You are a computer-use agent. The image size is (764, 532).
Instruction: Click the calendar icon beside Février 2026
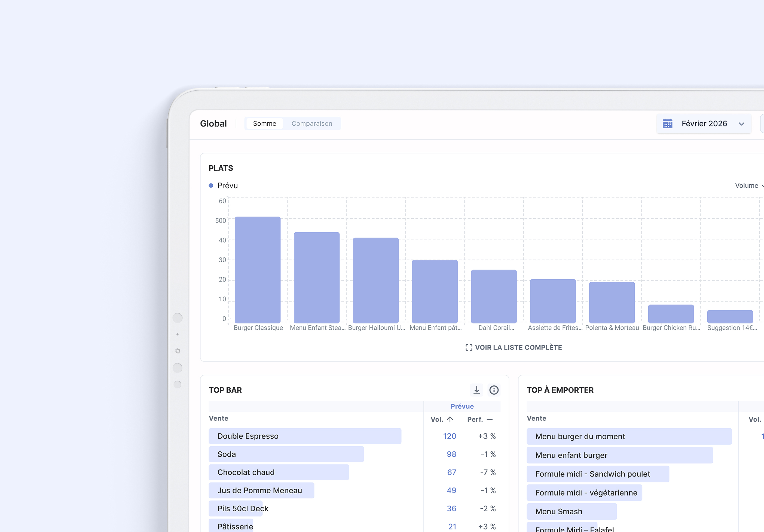667,123
